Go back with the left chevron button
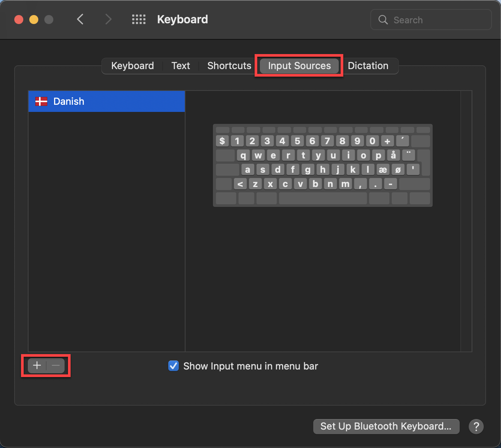Viewport: 501px width, 448px height. click(80, 20)
